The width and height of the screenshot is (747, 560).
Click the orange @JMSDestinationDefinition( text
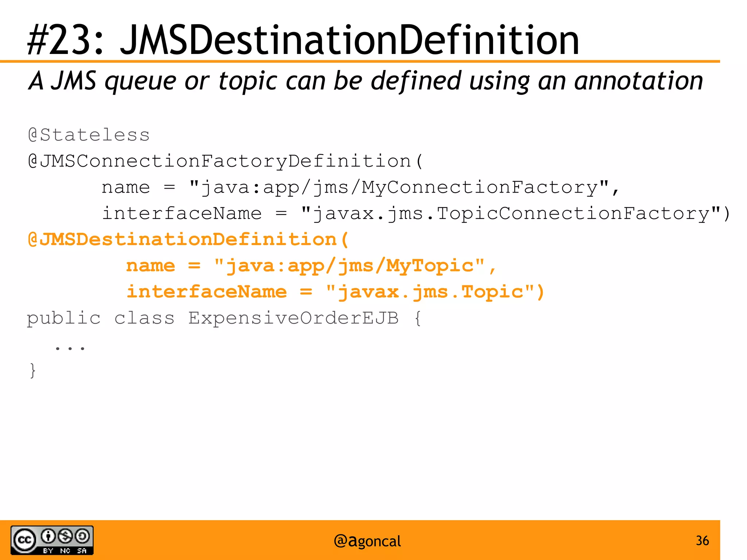[x=188, y=240]
